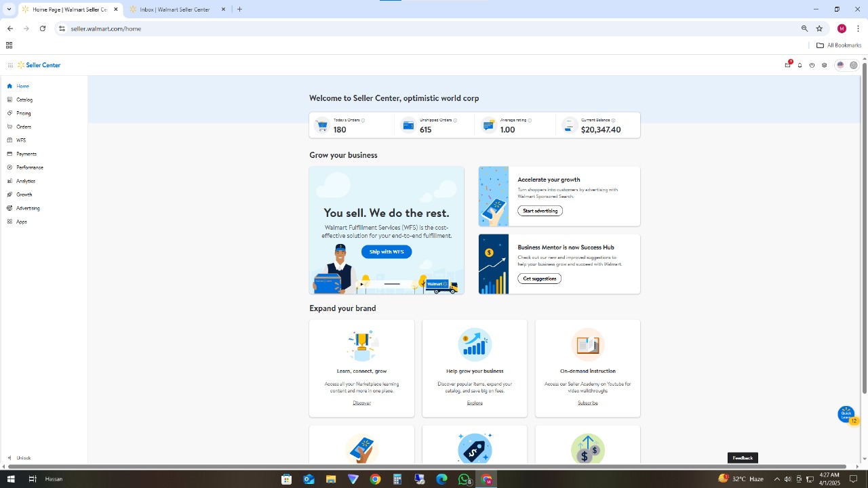
Task: Switch to the Inbox Walmart Seller Center tab
Action: click(x=174, y=9)
